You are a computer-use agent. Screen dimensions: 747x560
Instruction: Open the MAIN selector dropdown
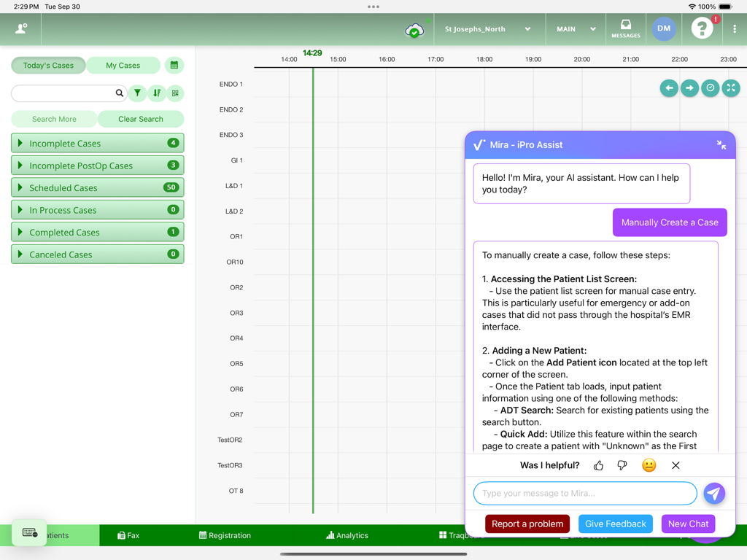click(x=576, y=28)
